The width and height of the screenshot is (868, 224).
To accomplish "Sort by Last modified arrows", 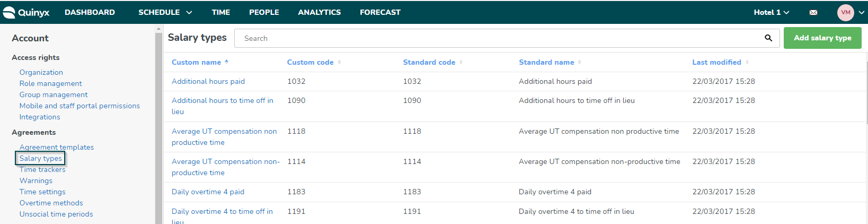I will click(747, 62).
